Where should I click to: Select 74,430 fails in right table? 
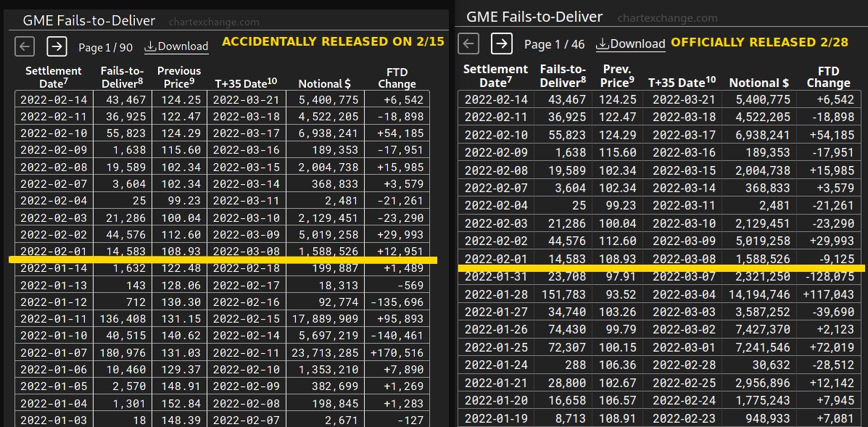click(568, 330)
